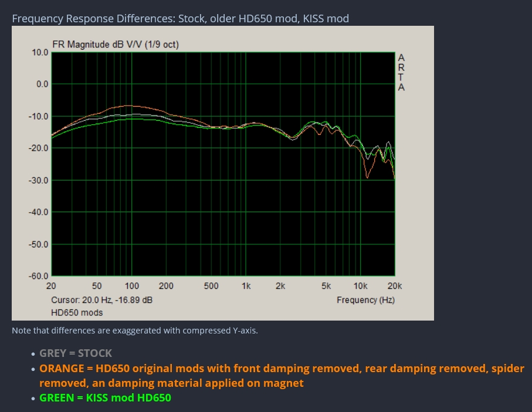
Task: Click the 'FR Magnitude dB V/V (1/9 oct)' title
Action: click(x=116, y=45)
